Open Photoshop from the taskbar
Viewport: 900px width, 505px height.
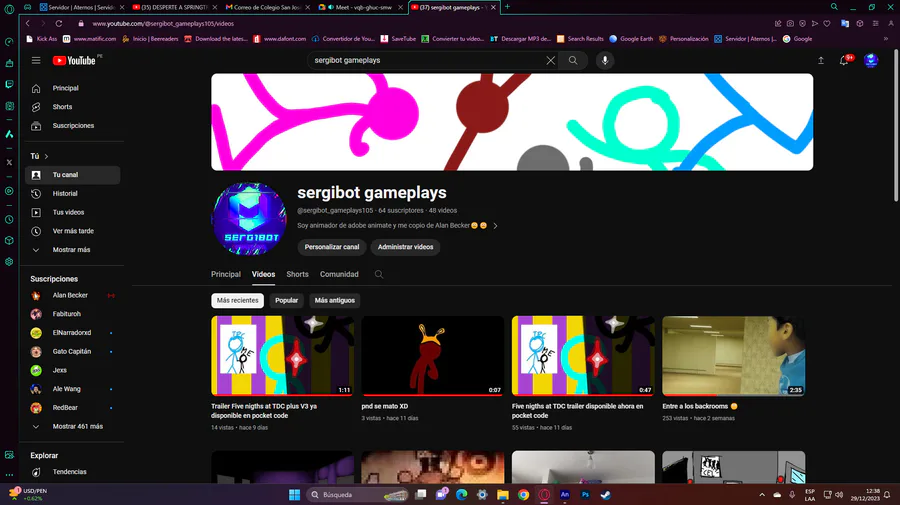point(585,494)
